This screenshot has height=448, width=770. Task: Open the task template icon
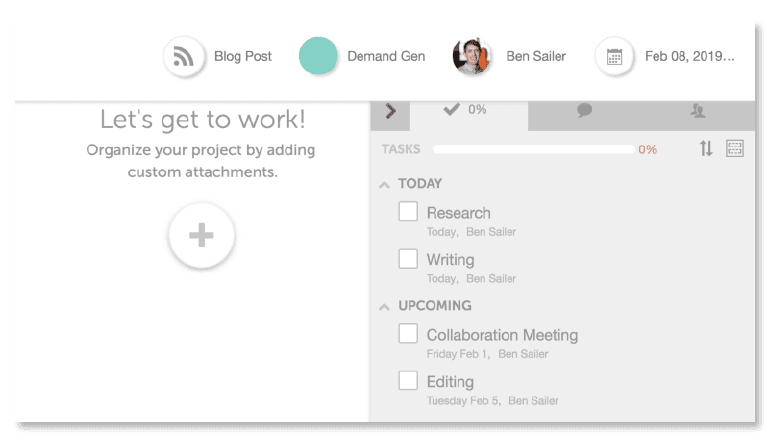[x=735, y=149]
